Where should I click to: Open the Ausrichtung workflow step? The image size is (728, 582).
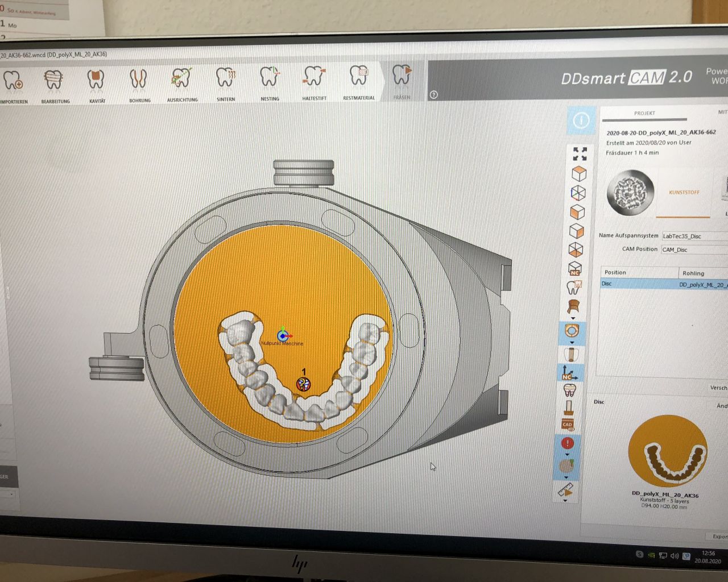pos(182,84)
